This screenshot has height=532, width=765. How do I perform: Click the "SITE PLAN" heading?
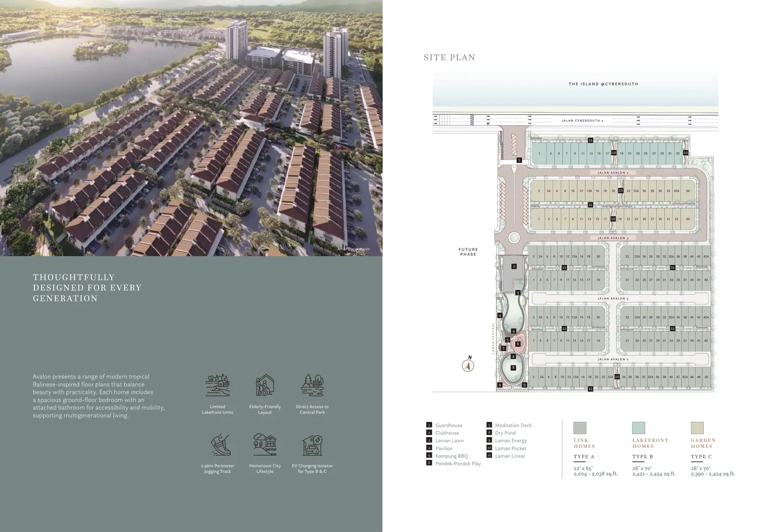click(x=449, y=58)
